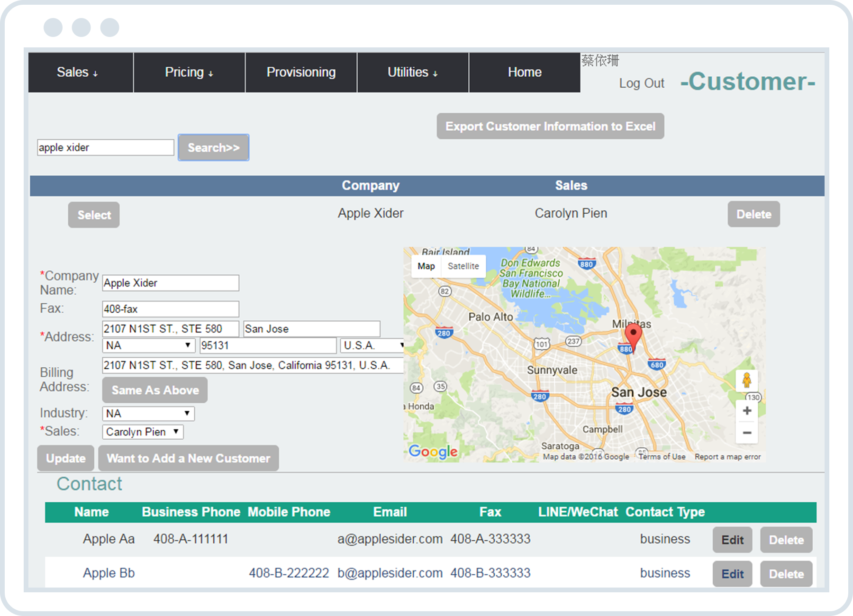
Task: Click the Google logo on the map
Action: coord(434,452)
